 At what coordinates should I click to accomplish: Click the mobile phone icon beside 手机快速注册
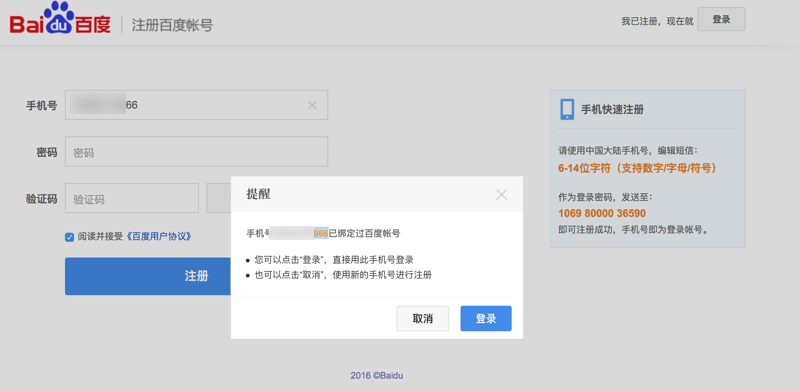tap(567, 109)
